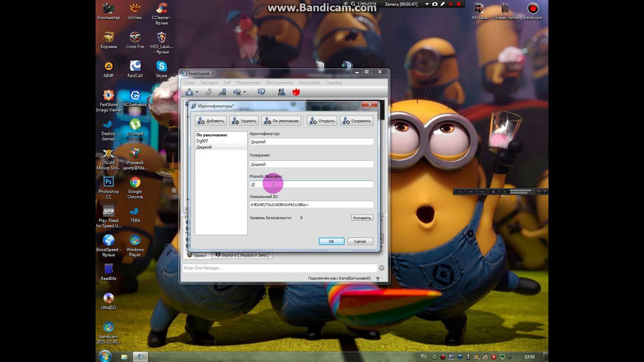
Task: Switch to Проэкт chat tab
Action: [x=198, y=255]
